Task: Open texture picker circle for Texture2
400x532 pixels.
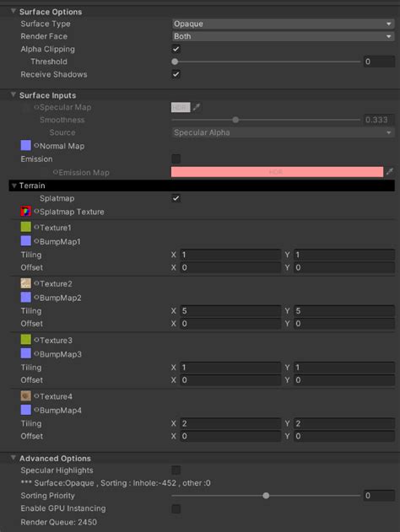Action: tap(36, 283)
